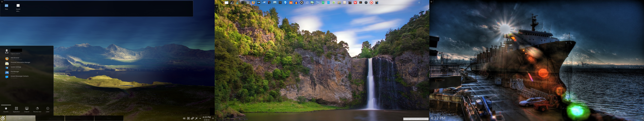Launch Audacity headphones icon in dock
Image resolution: width=644 pixels, height=121 pixels.
pos(296,2)
